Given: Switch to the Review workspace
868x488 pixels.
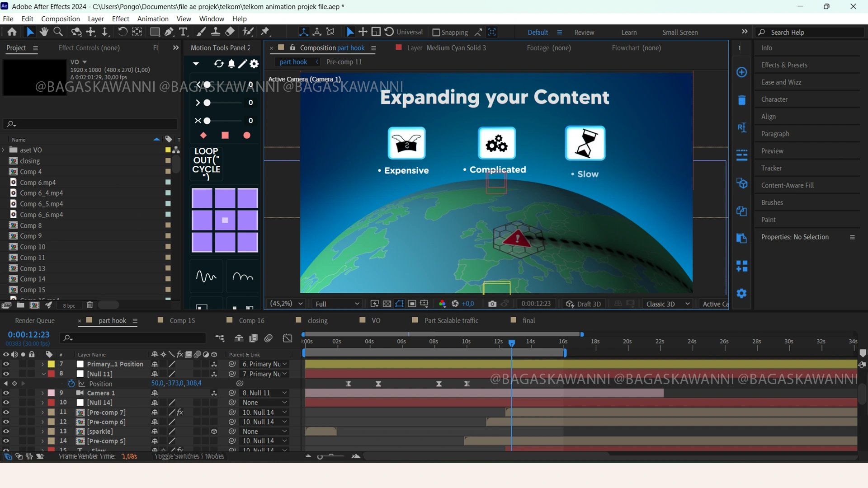Looking at the screenshot, I should 584,33.
